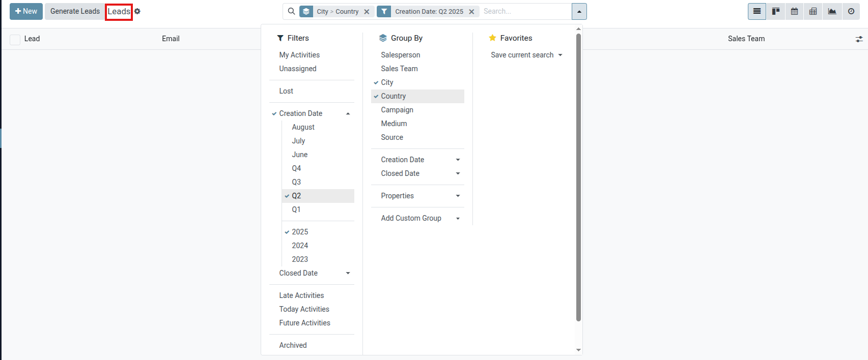Switch to Activity clock view
This screenshot has width=868, height=360.
pos(851,11)
